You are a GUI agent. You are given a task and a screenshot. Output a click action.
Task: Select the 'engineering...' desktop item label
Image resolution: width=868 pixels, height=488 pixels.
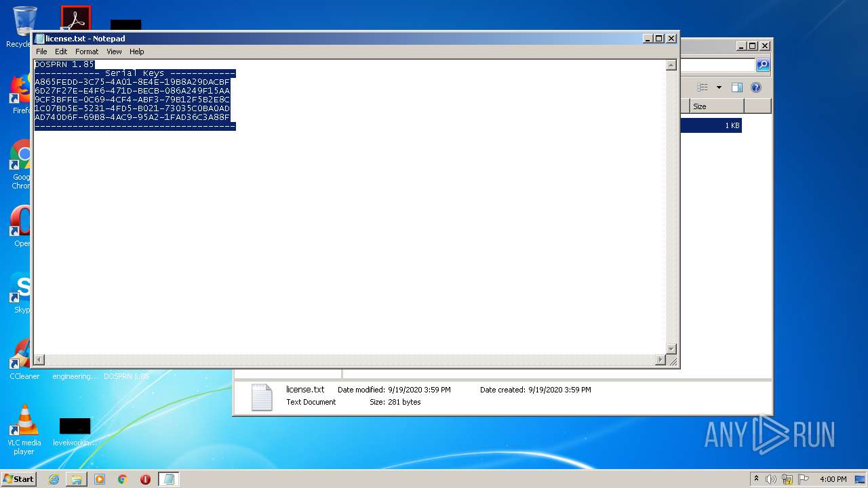point(75,376)
